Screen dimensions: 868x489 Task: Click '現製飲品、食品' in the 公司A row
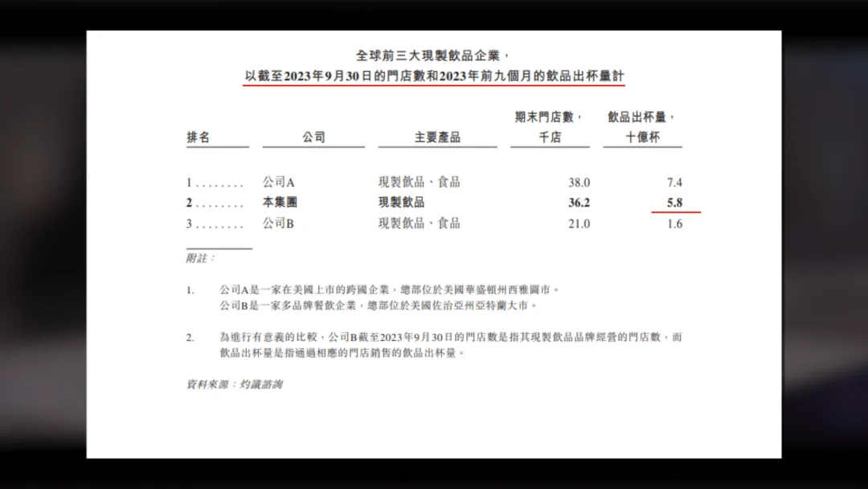419,183
